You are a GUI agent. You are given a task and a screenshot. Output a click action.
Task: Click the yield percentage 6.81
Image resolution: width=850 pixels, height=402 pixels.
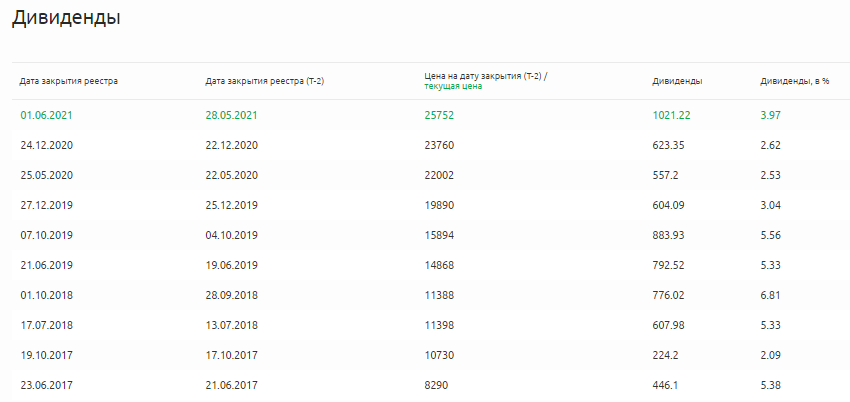(x=770, y=295)
